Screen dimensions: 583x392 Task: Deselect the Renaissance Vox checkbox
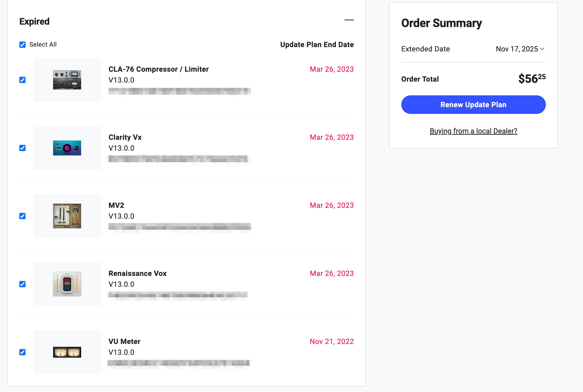tap(22, 284)
